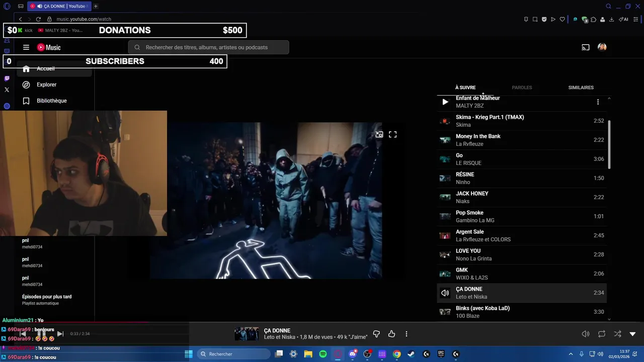Viewport: 644px width, 362px height.
Task: Click the pin icon in the browser toolbar
Action: 526,19
